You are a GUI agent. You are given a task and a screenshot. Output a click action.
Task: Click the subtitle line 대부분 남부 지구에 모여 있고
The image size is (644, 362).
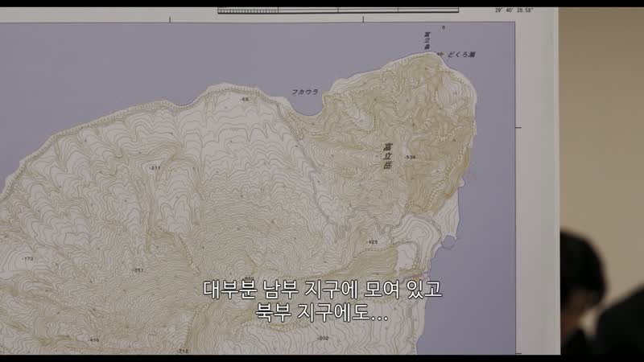(x=323, y=290)
